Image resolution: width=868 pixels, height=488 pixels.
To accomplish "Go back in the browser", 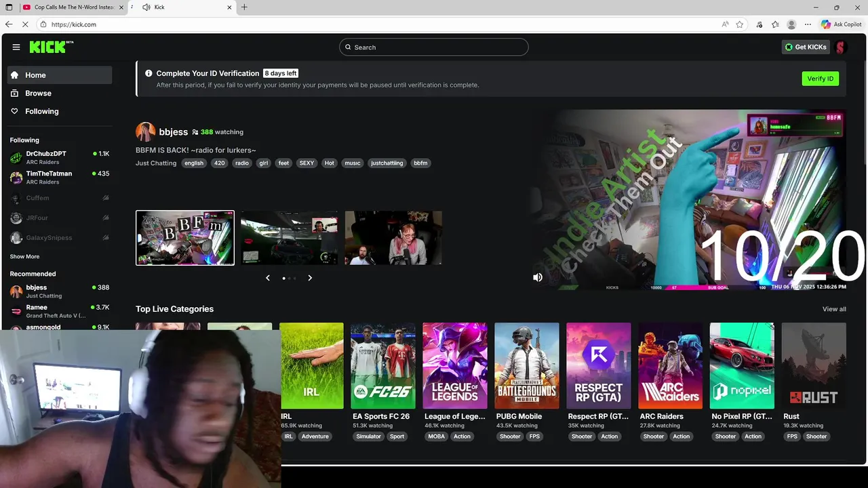I will (9, 24).
